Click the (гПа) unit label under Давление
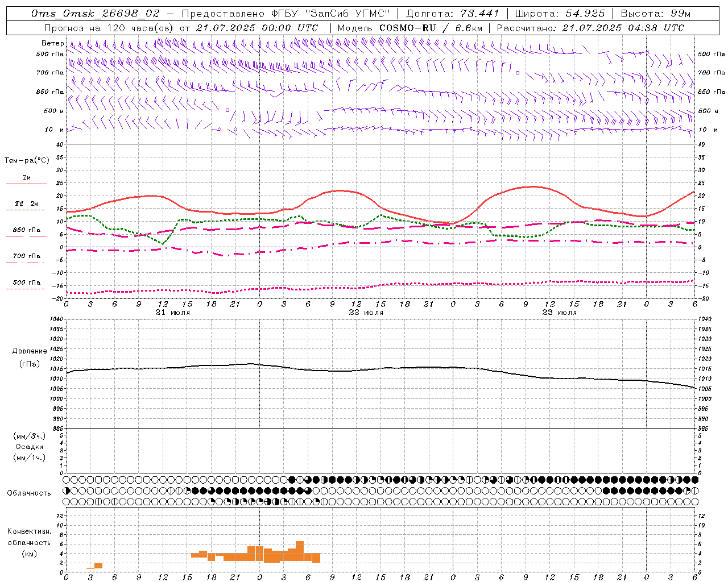The width and height of the screenshot is (728, 582). pos(30,364)
